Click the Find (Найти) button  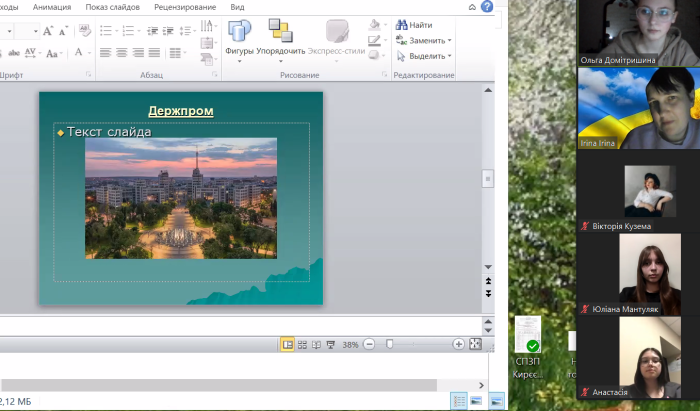414,25
